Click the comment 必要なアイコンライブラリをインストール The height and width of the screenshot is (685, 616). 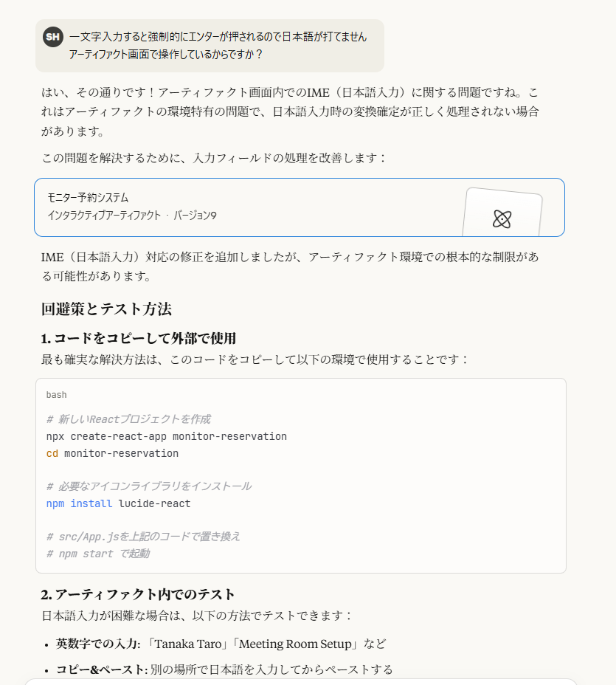[149, 486]
